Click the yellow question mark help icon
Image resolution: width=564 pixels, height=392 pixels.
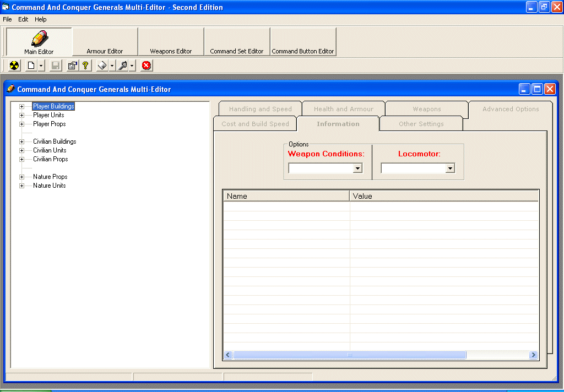coord(85,66)
